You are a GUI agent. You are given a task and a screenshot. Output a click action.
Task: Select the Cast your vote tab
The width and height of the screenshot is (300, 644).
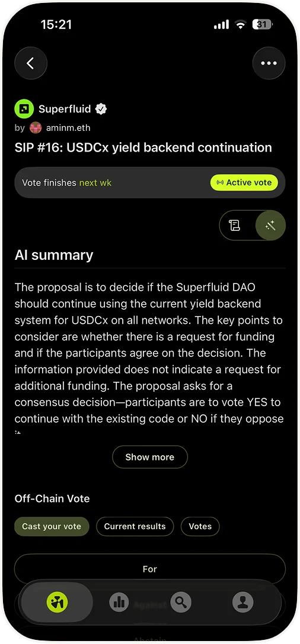(52, 527)
